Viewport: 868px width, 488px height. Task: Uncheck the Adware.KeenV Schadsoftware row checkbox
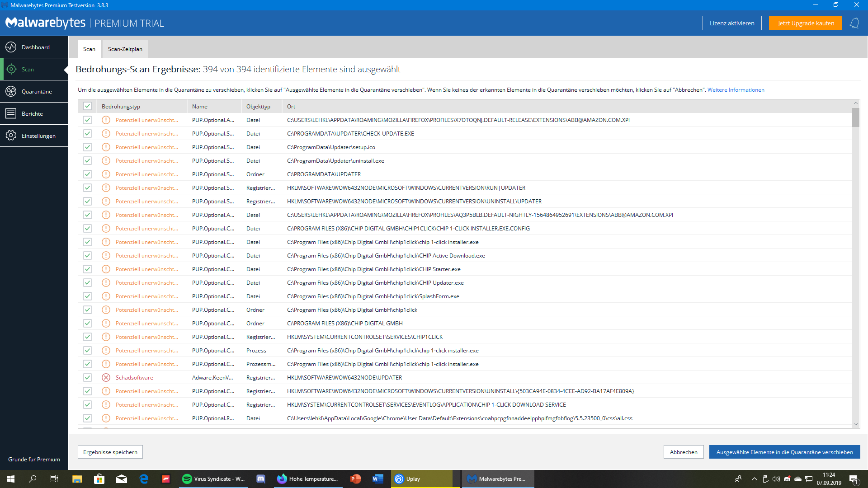click(x=87, y=378)
